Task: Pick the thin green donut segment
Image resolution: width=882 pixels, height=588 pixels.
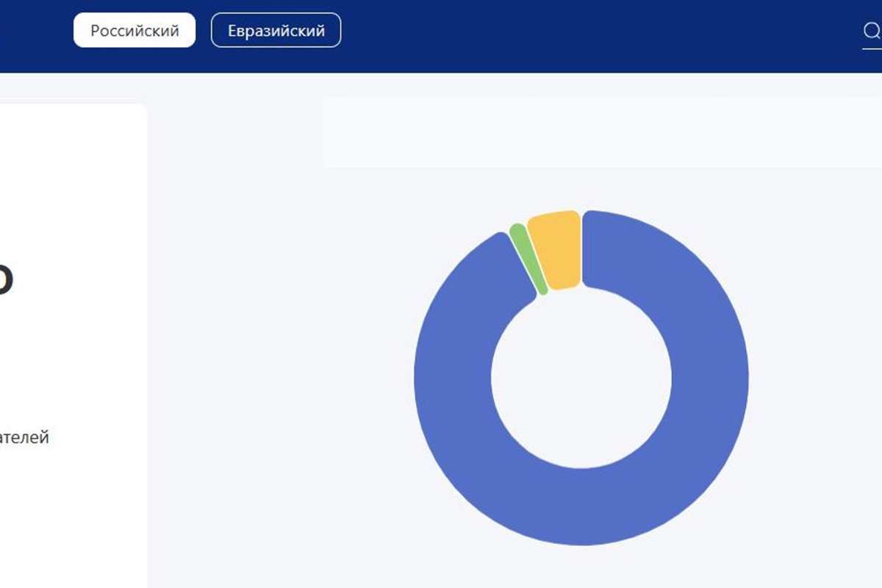Action: coord(528,259)
